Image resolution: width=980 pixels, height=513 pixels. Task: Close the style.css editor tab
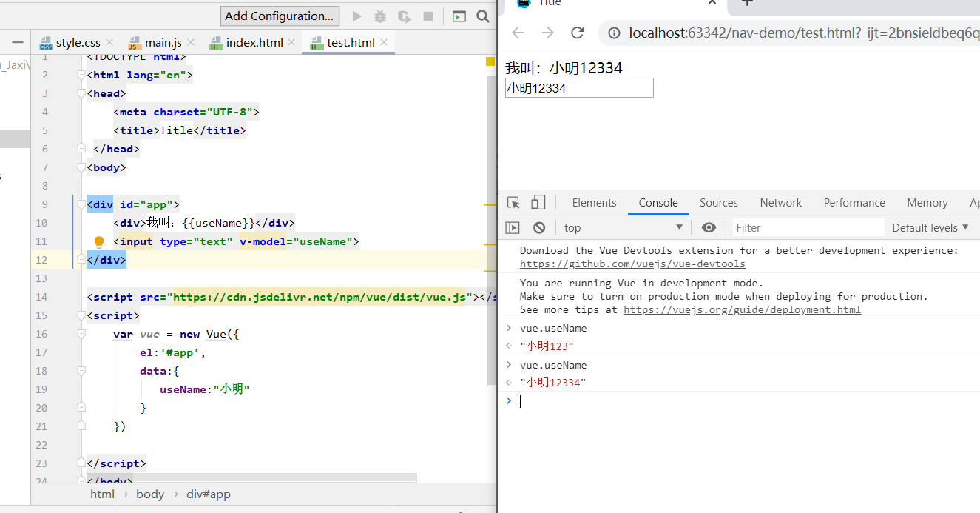click(109, 43)
